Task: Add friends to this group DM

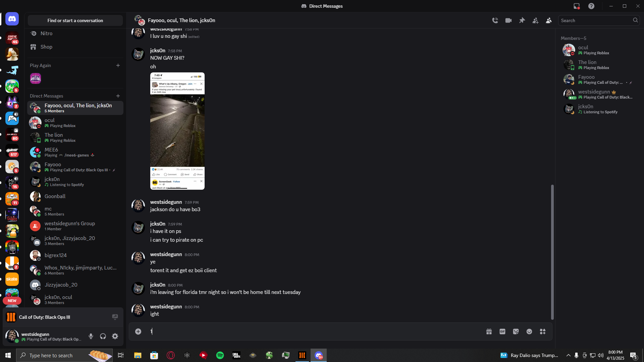Action: click(x=535, y=20)
